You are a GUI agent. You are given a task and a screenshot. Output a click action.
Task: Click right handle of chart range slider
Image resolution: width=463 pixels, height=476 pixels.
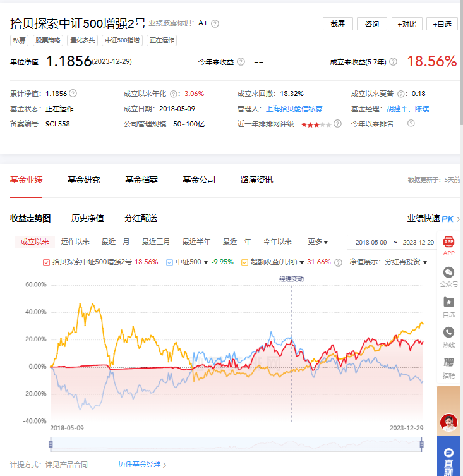tap(421, 444)
